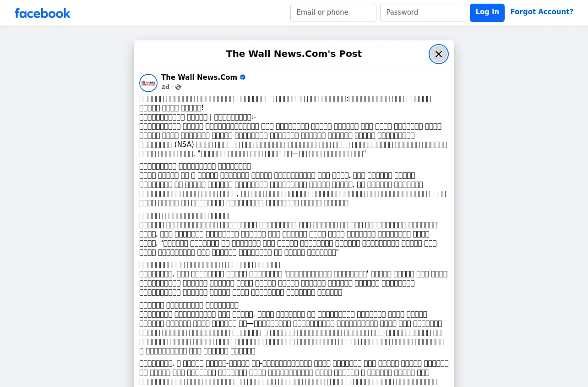Open The Wall News.Com page name link
Screen dimensions: 588x387
199,77
